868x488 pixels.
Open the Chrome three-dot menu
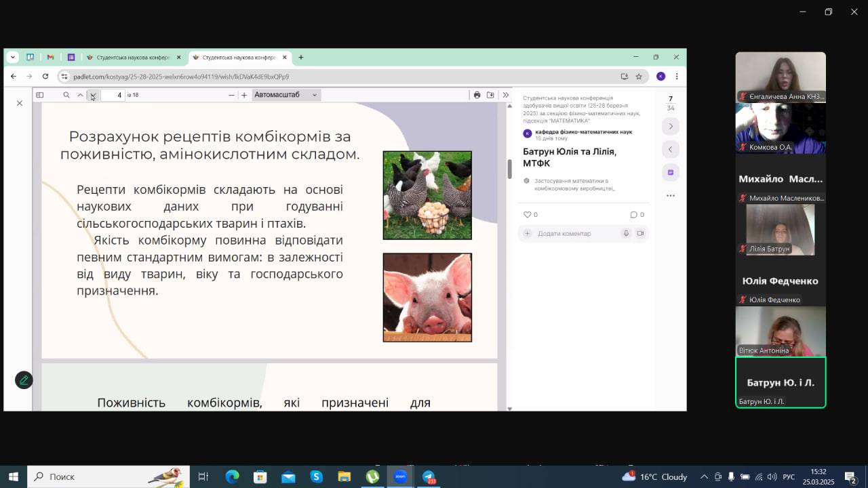point(676,77)
